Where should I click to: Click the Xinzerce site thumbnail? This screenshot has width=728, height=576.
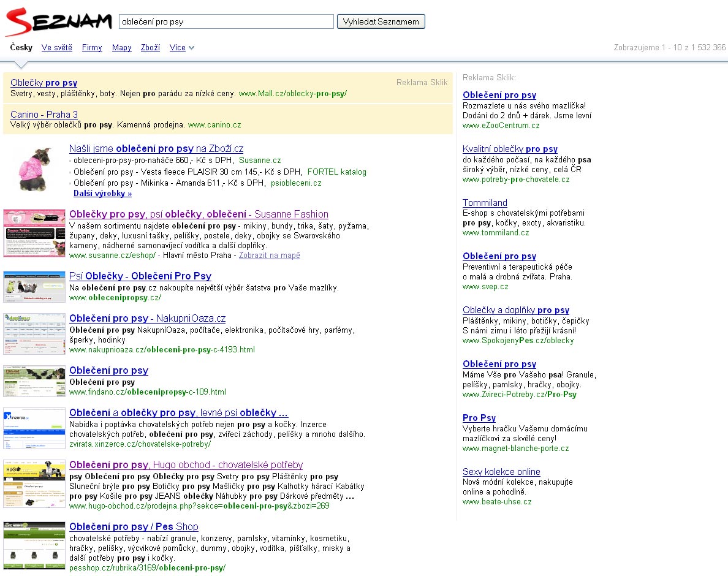tap(34, 428)
